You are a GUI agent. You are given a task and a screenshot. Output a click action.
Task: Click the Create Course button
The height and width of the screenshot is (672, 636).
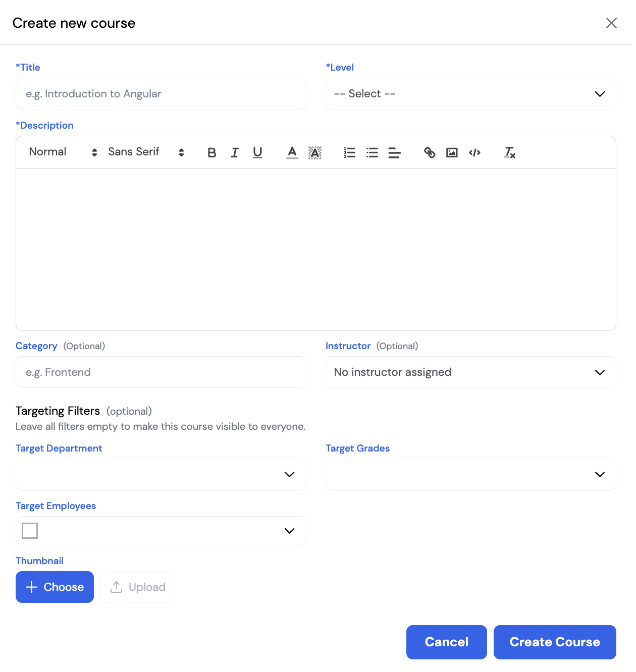[x=555, y=642]
